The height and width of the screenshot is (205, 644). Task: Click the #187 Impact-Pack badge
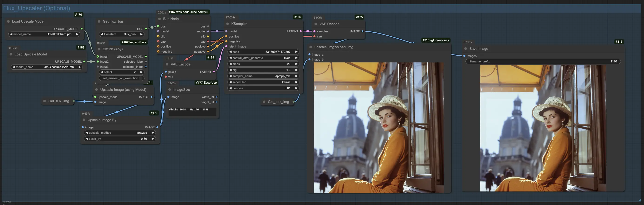(134, 42)
